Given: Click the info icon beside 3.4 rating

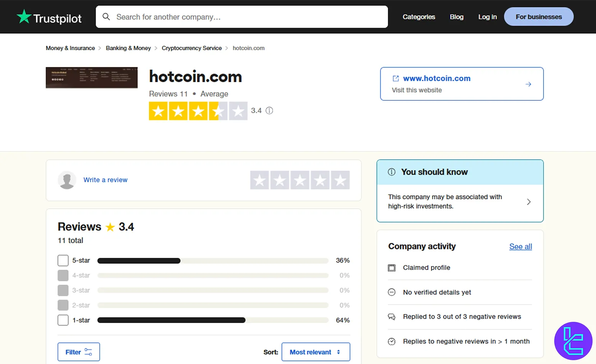Looking at the screenshot, I should click(269, 110).
